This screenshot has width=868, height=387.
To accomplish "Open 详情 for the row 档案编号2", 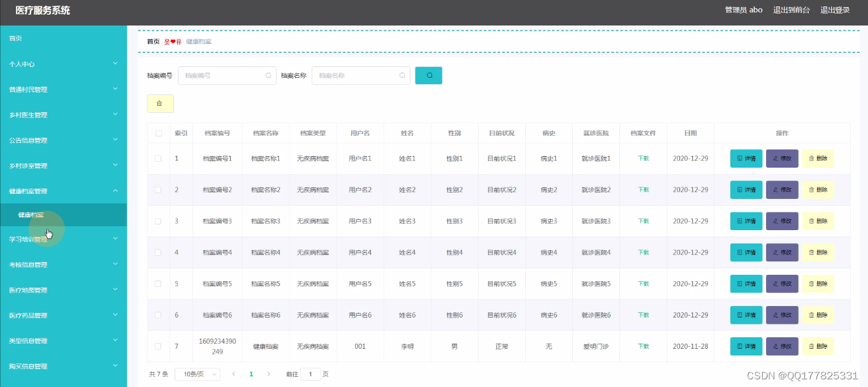I will click(x=746, y=189).
